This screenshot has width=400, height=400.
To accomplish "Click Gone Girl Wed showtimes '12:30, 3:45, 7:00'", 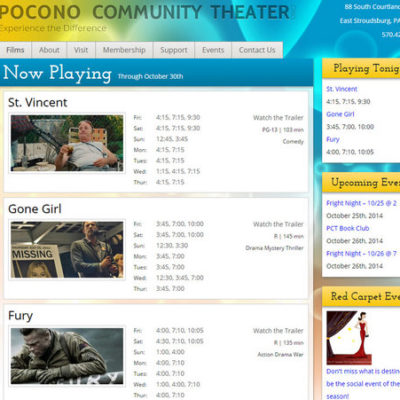I will [180, 278].
